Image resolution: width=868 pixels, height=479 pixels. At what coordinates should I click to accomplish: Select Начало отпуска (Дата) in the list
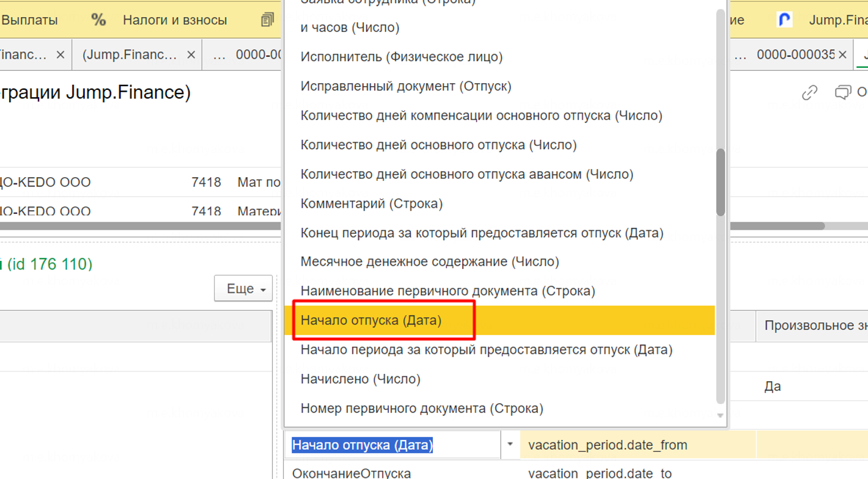tap(370, 320)
